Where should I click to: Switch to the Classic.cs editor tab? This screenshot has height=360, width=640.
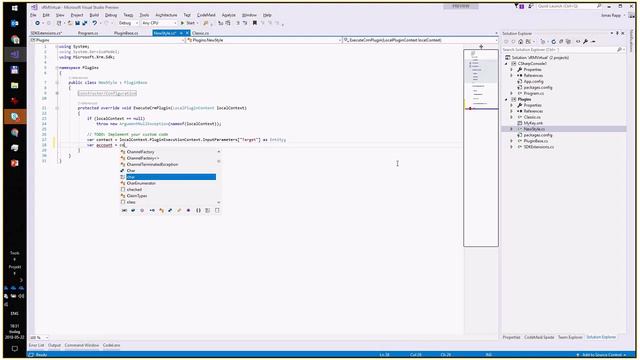(200, 33)
